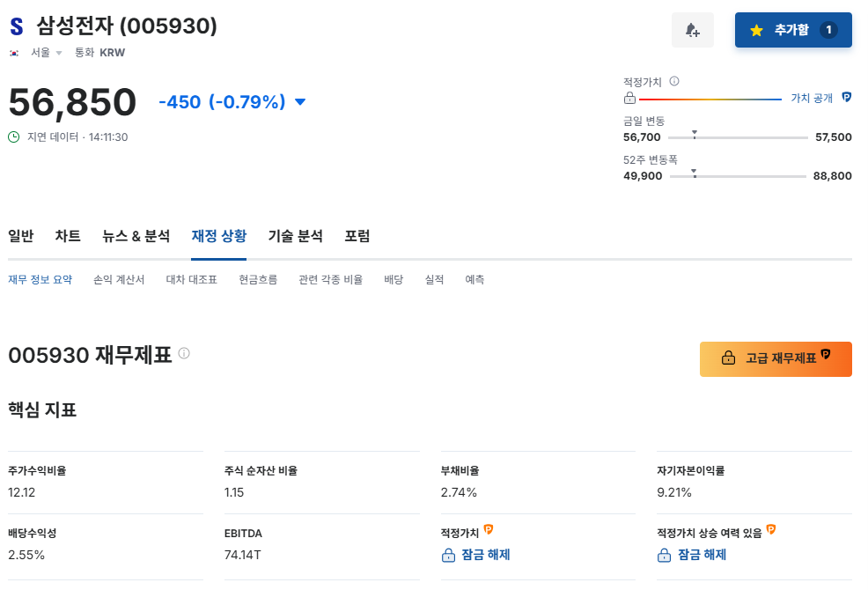Click the fair value gradient bar
The width and height of the screenshot is (868, 590).
(x=710, y=100)
